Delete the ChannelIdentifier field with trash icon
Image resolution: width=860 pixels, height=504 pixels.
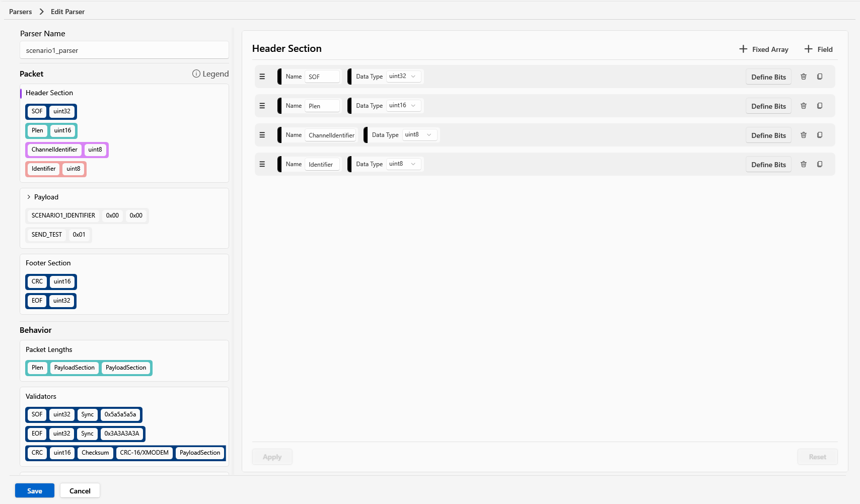[804, 135]
